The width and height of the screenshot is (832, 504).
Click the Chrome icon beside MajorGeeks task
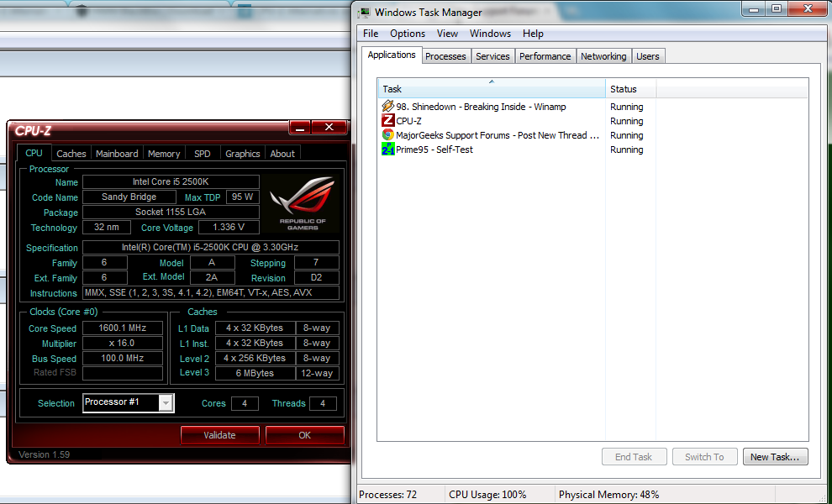(x=388, y=135)
